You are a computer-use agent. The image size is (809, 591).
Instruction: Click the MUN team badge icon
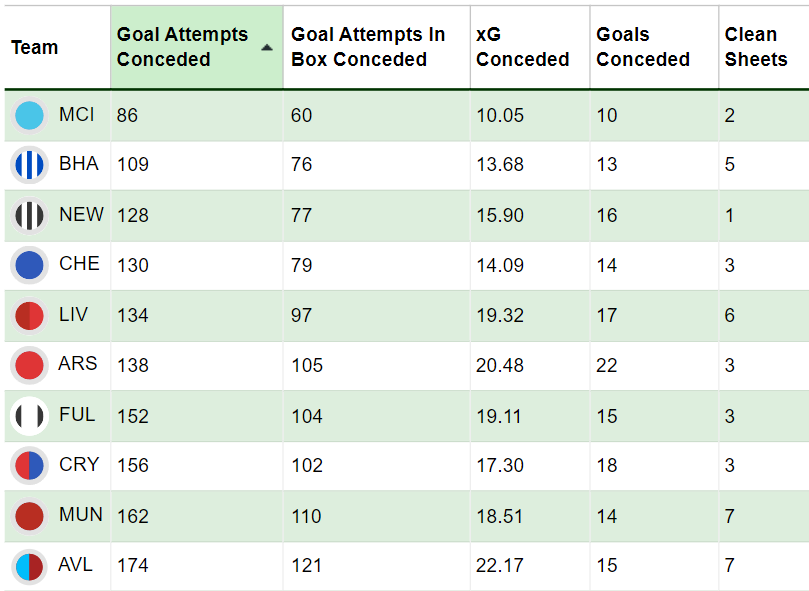pyautogui.click(x=30, y=516)
